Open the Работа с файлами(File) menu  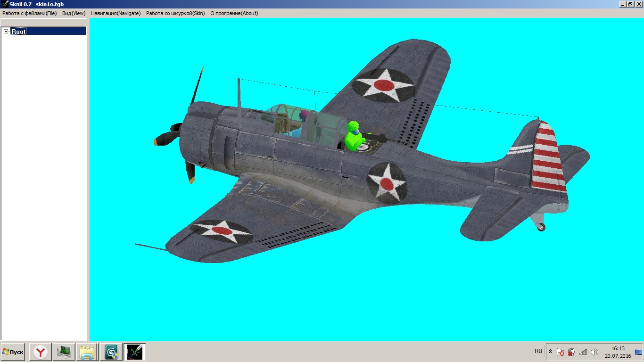[29, 13]
